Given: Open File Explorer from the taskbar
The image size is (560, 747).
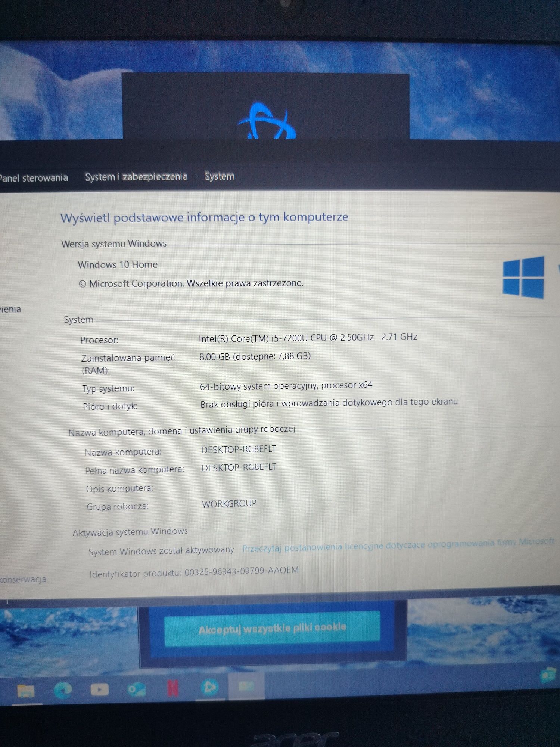Looking at the screenshot, I should [x=26, y=691].
